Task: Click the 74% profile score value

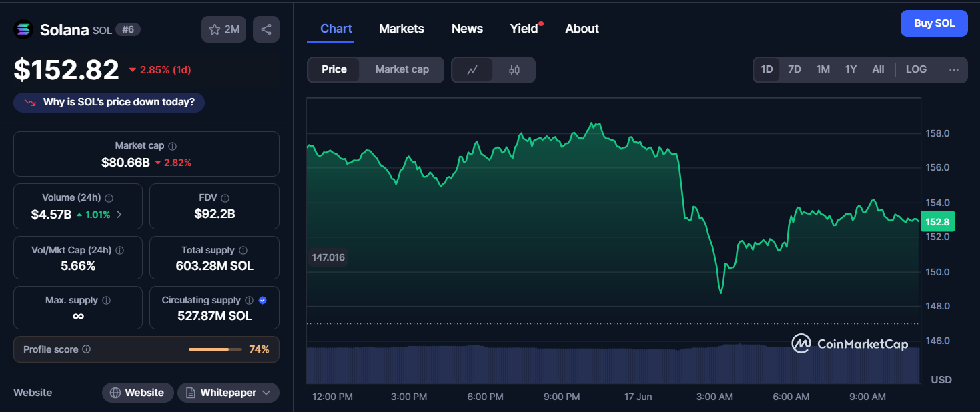Action: coord(259,349)
